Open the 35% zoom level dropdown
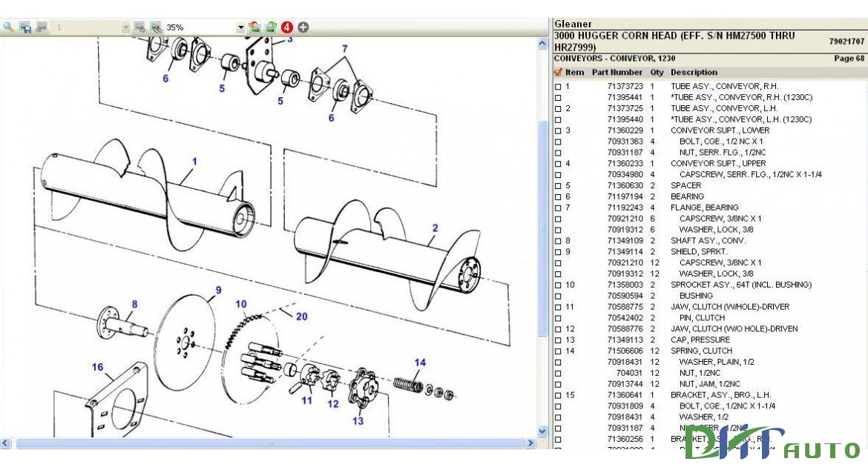 [x=240, y=27]
